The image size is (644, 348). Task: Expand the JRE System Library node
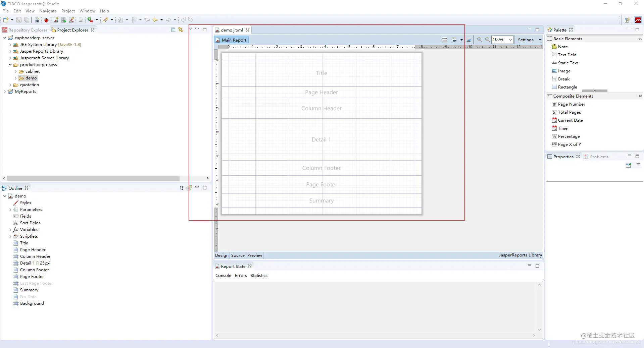(10, 45)
